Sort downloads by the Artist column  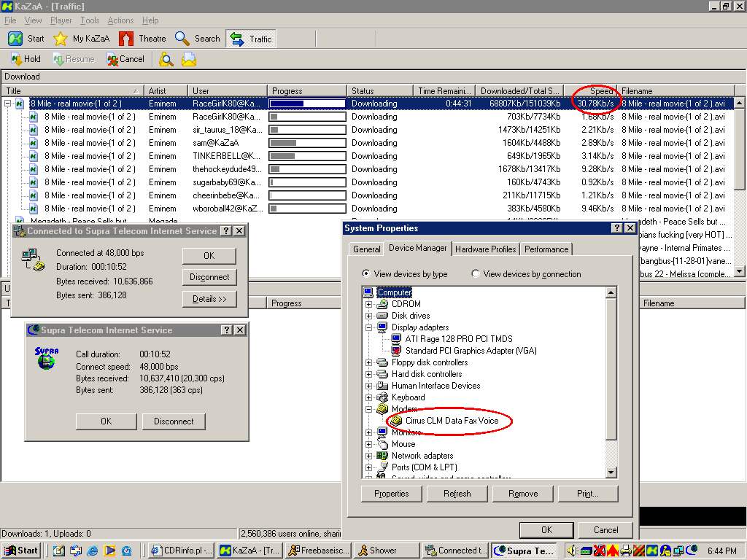pyautogui.click(x=166, y=91)
